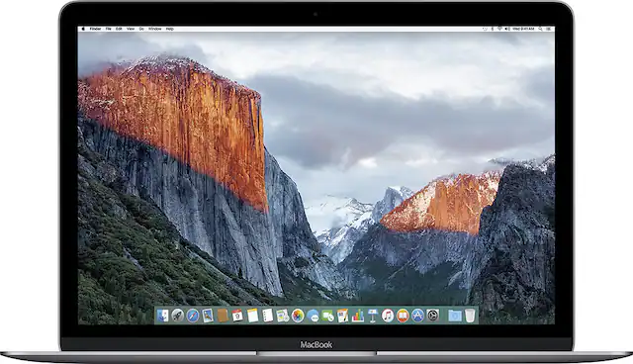Screen dimensions: 633x364
Task: Open Mail stamp icon in dock
Action: click(208, 316)
